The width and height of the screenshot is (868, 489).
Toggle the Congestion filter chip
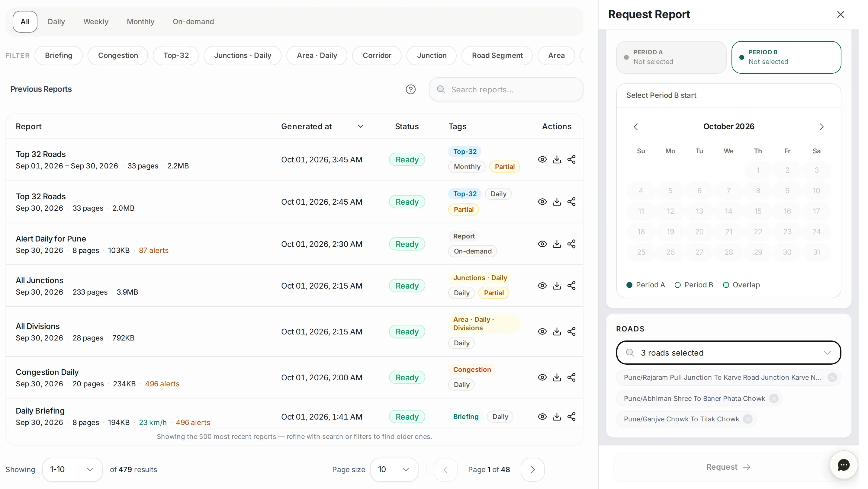point(118,56)
